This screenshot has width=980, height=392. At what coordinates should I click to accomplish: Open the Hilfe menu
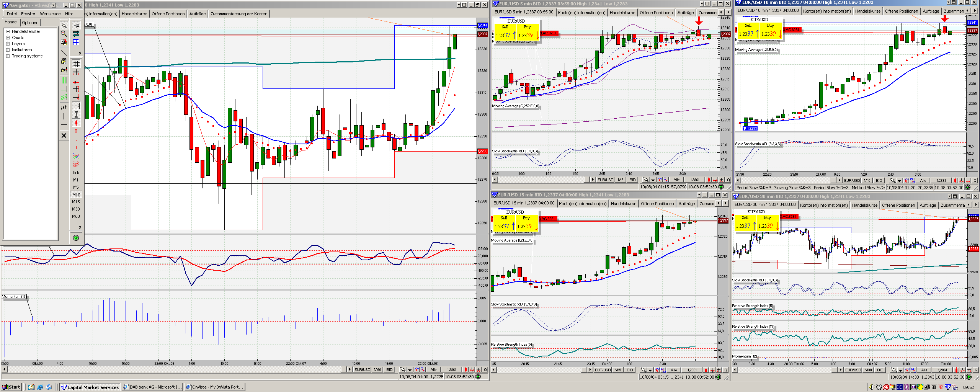coord(69,14)
